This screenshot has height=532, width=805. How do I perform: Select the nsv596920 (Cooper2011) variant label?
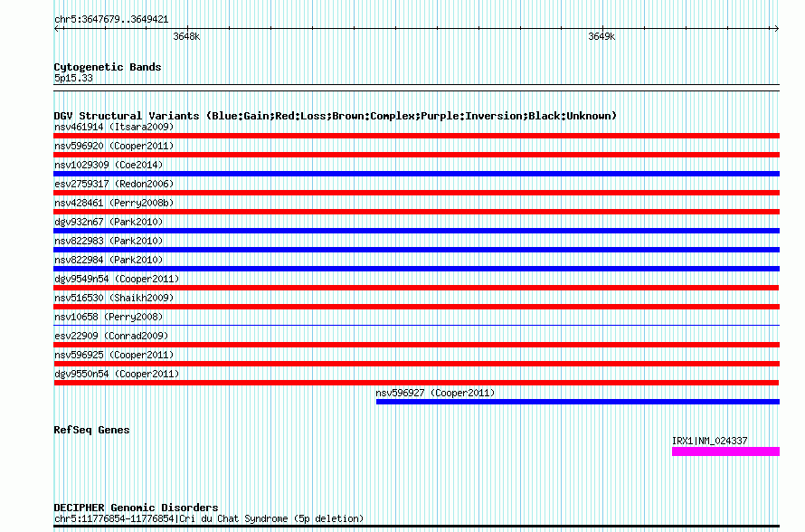tap(114, 146)
